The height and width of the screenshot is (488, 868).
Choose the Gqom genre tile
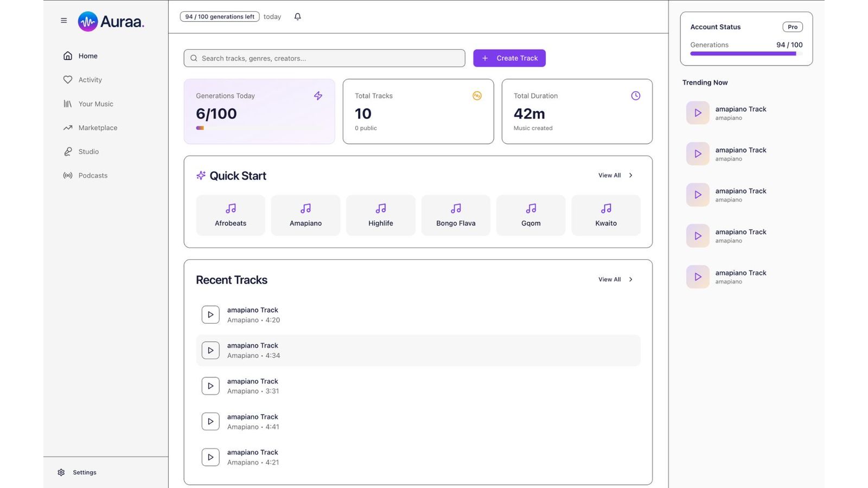tap(531, 215)
